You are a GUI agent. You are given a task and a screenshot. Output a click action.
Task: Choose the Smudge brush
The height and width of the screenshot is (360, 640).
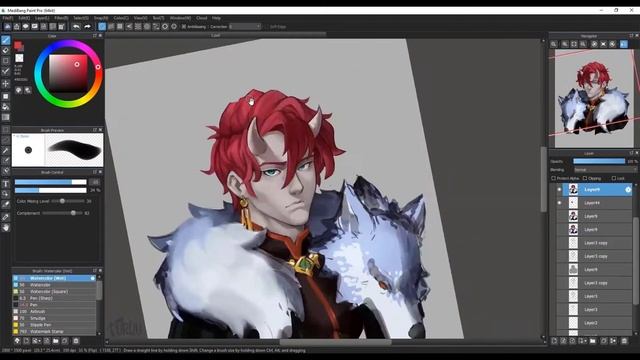pyautogui.click(x=54, y=318)
